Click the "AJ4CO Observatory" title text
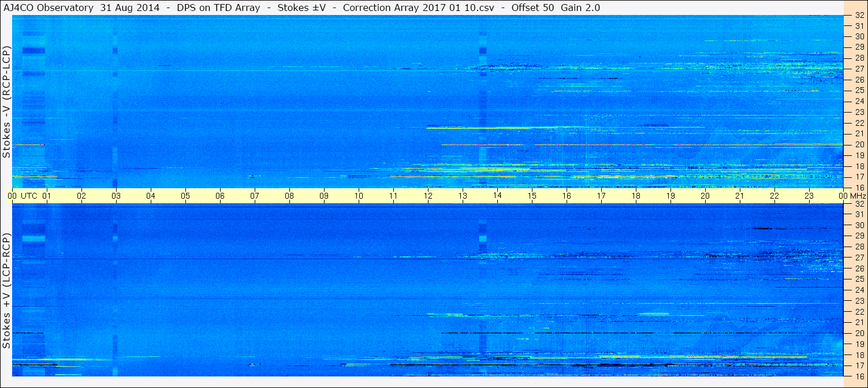This screenshot has width=868, height=388. [49, 8]
